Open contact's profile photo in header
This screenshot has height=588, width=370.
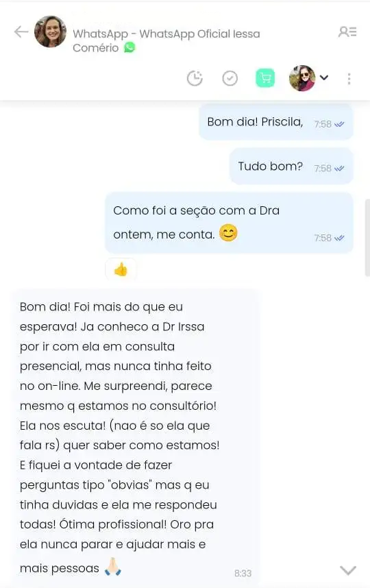(50, 32)
